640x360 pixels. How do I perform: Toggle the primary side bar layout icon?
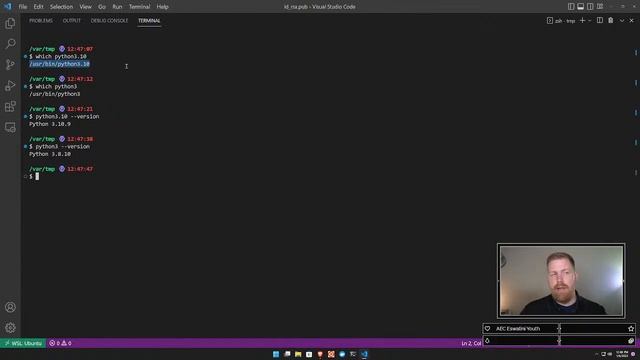(x=571, y=7)
